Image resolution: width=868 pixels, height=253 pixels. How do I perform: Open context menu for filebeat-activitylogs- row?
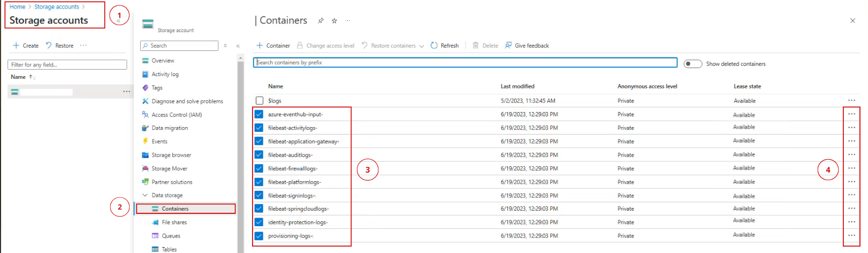tap(851, 127)
